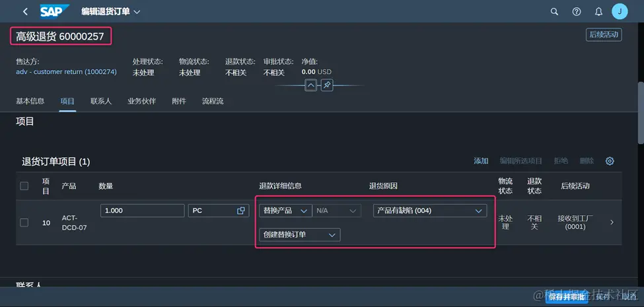The width and height of the screenshot is (644, 307).
Task: Click the 删除 button
Action: (587, 161)
